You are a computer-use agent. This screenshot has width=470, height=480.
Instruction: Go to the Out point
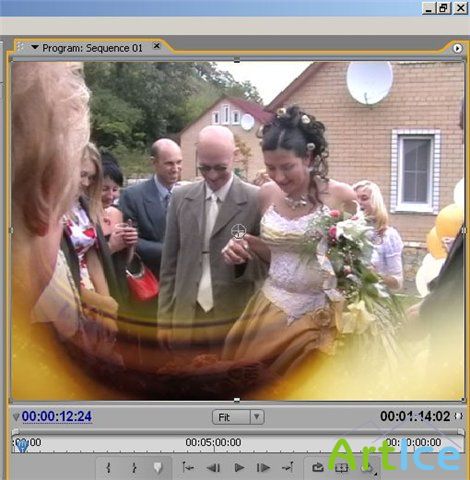pyautogui.click(x=288, y=468)
